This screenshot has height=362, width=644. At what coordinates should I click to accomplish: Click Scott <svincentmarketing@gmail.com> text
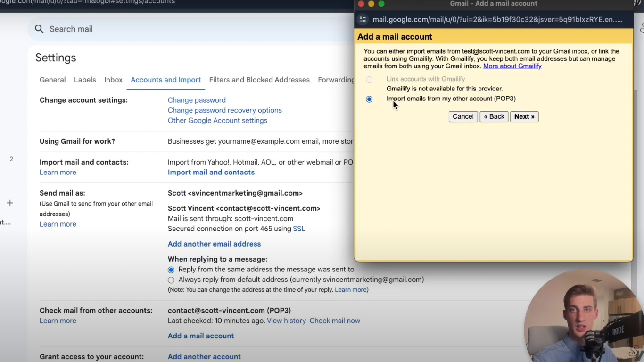[x=235, y=193]
